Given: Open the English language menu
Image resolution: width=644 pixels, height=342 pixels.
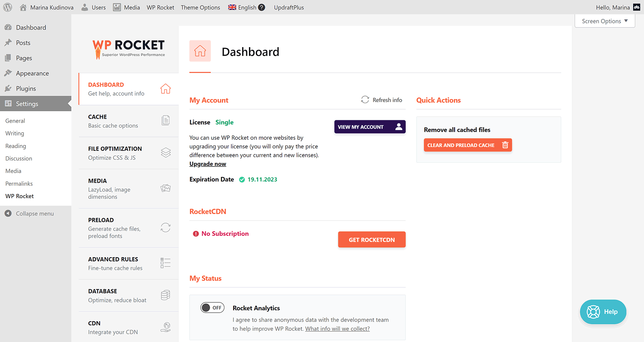Looking at the screenshot, I should 246,7.
